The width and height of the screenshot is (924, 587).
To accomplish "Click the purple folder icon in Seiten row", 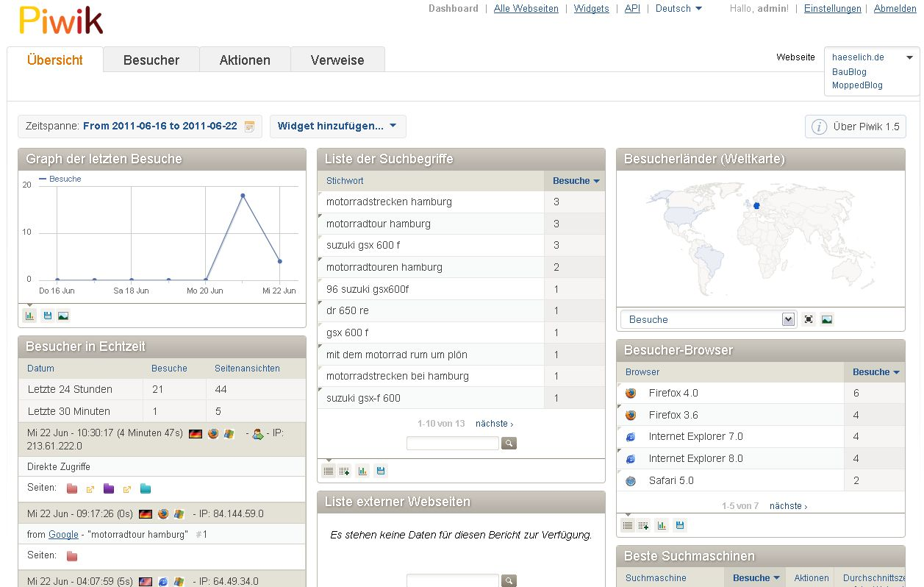I will tap(109, 488).
